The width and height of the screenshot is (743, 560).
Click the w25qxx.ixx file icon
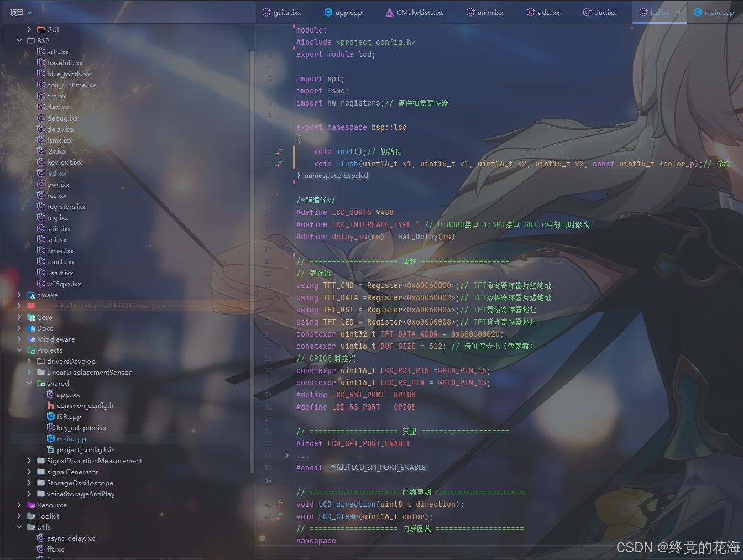[x=41, y=284]
